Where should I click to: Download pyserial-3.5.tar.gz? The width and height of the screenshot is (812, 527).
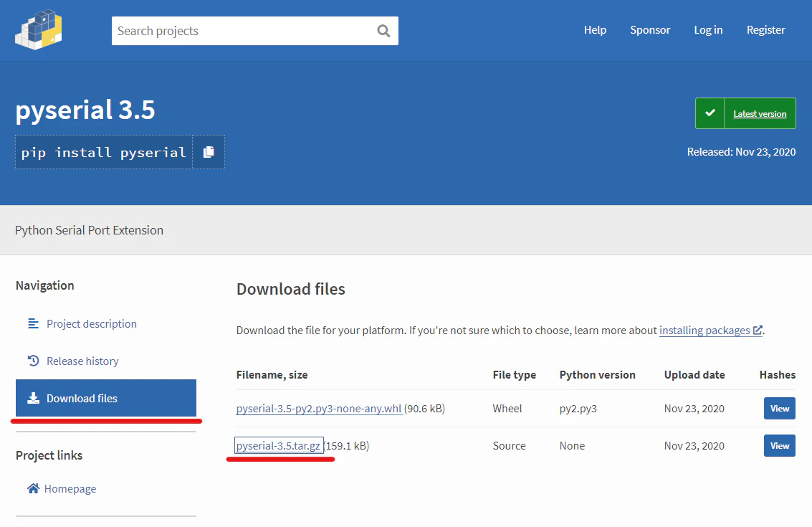pos(278,446)
